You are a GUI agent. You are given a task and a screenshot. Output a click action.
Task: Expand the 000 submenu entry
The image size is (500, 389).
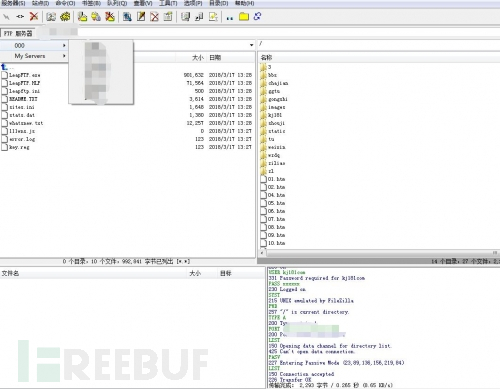pyautogui.click(x=34, y=45)
